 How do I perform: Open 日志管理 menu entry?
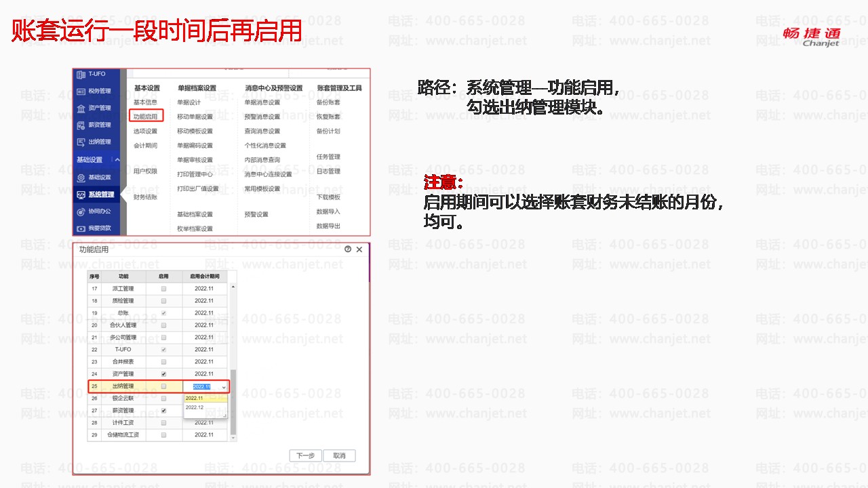pos(328,171)
